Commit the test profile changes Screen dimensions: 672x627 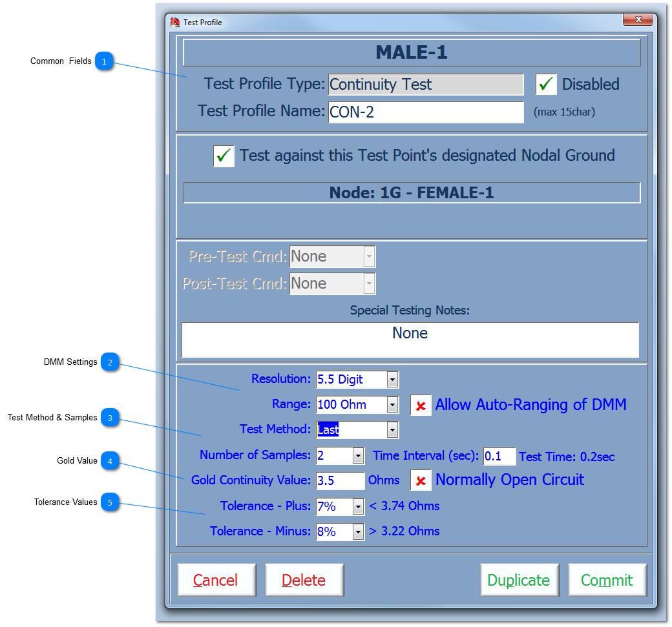(x=607, y=579)
